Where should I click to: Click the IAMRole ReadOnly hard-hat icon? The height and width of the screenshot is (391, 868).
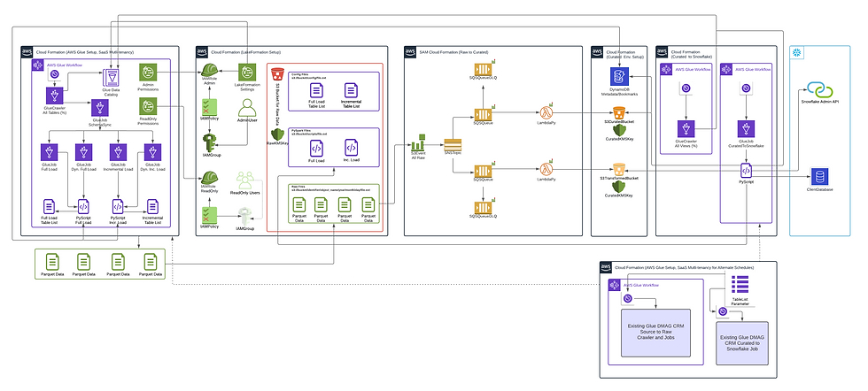(209, 179)
